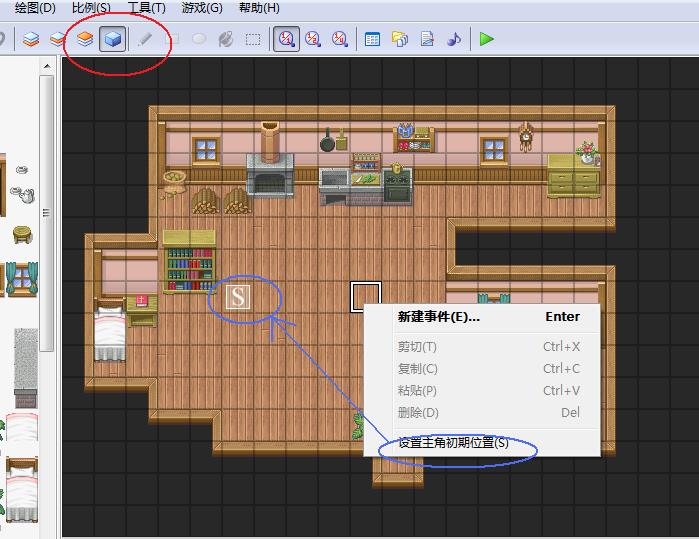
Task: Set map zoom to 1/2 scale
Action: click(313, 39)
